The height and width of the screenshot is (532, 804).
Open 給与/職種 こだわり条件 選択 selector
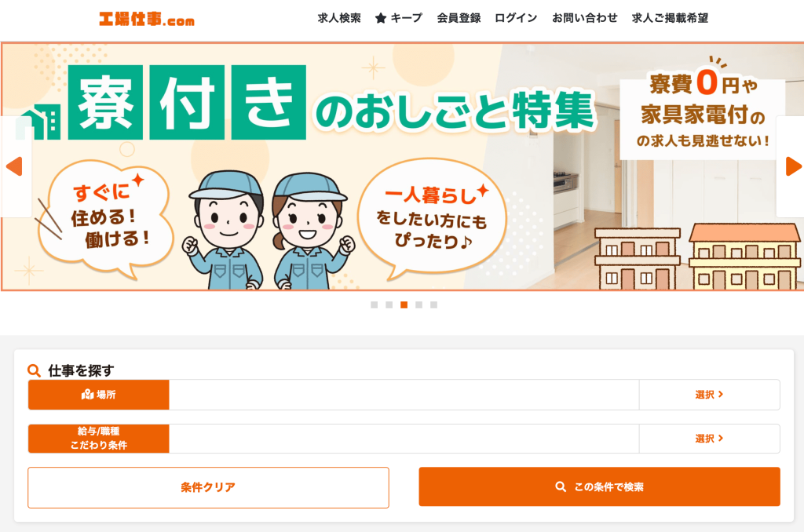pyautogui.click(x=709, y=439)
